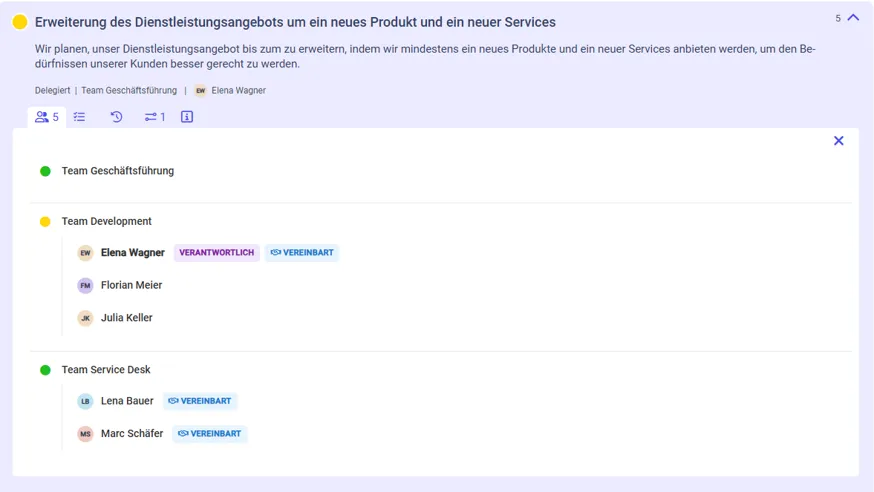Open Julia Keller's JK avatar
The image size is (874, 492).
click(x=85, y=318)
